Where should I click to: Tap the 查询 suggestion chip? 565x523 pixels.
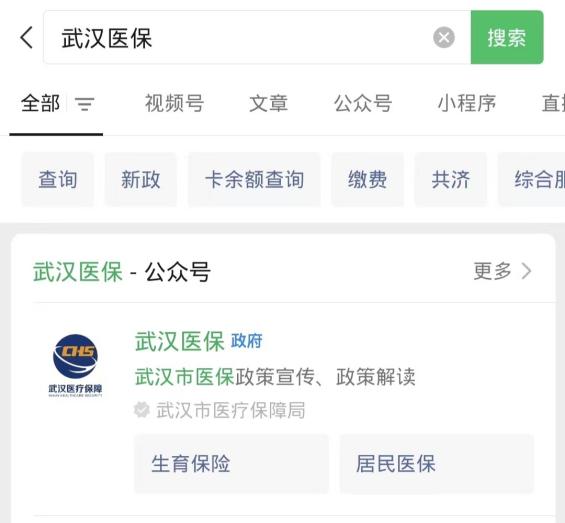coord(58,179)
